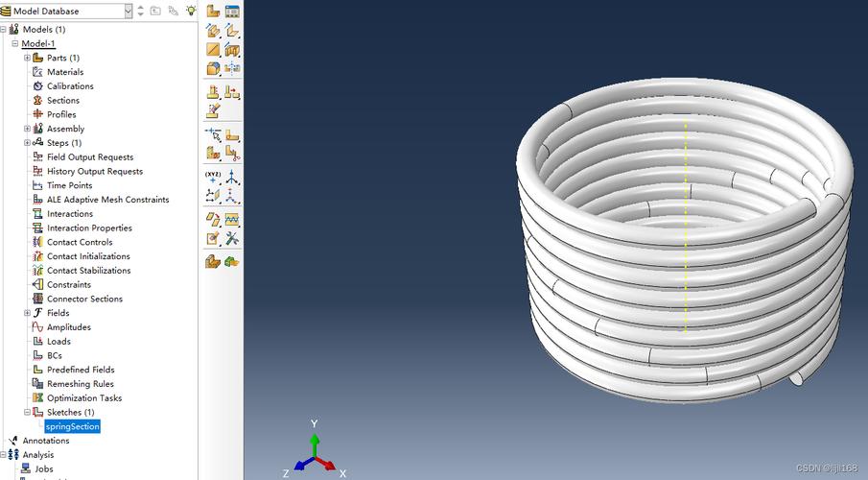Select Field Output Requests
Image resolution: width=868 pixels, height=480 pixels.
pos(90,157)
